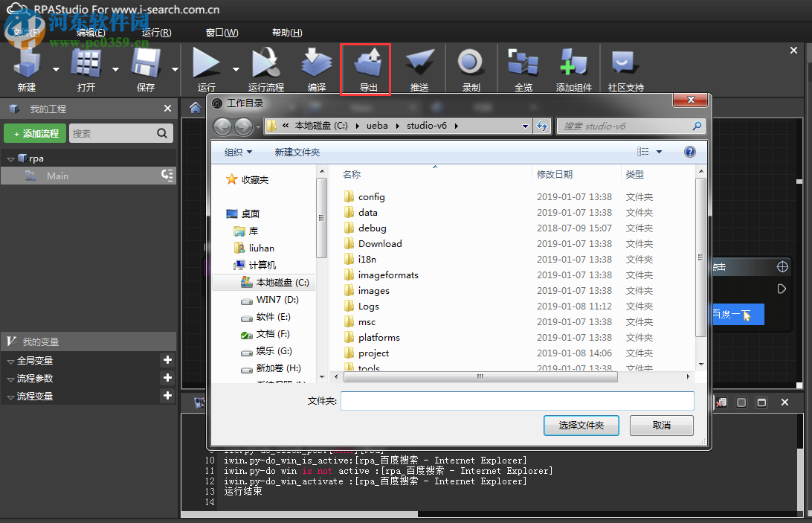Collapse the Global Variables (全局变量) section
This screenshot has height=523, width=812.
point(10,362)
